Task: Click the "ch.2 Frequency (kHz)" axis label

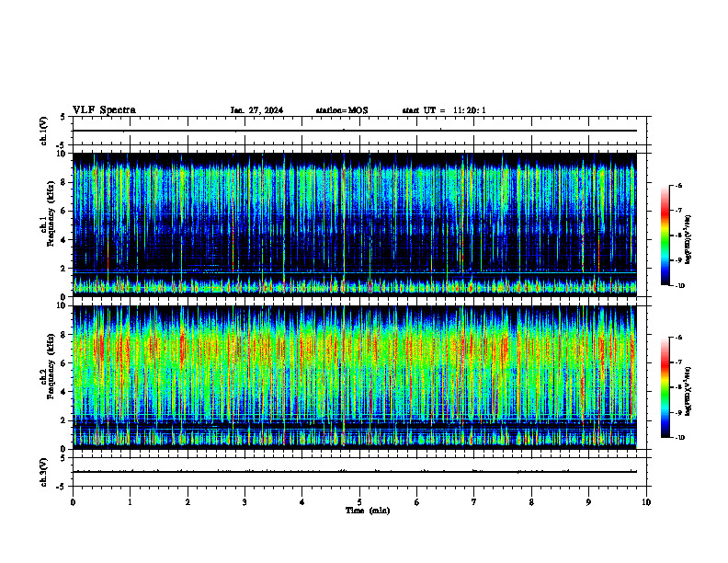Action: [x=49, y=366]
